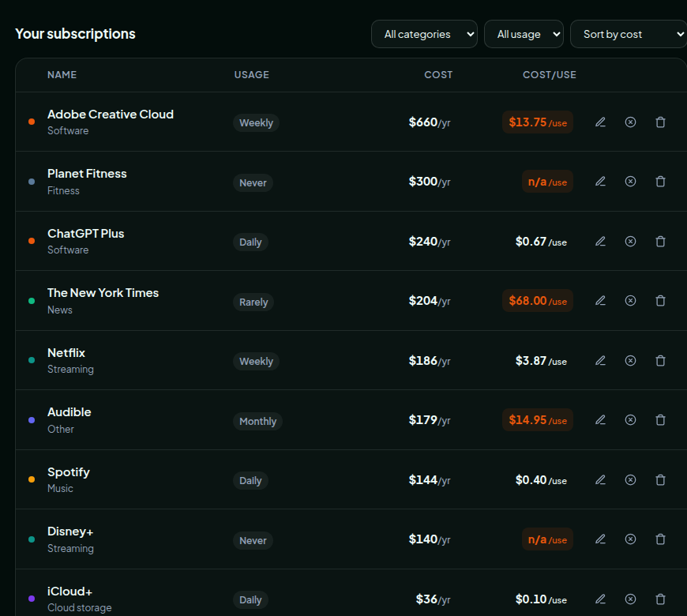Click the Daily usage badge for ChatGPT Plus

click(250, 242)
